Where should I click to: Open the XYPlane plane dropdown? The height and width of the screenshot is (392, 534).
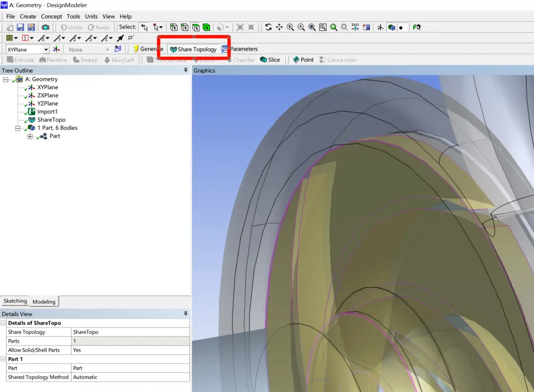click(46, 50)
